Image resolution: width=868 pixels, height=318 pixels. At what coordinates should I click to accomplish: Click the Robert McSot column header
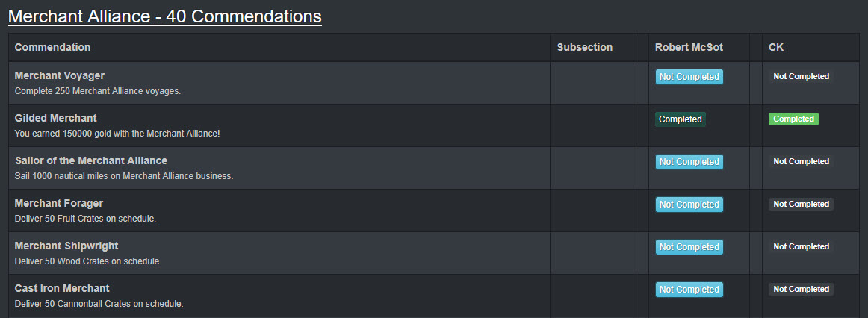click(x=689, y=48)
